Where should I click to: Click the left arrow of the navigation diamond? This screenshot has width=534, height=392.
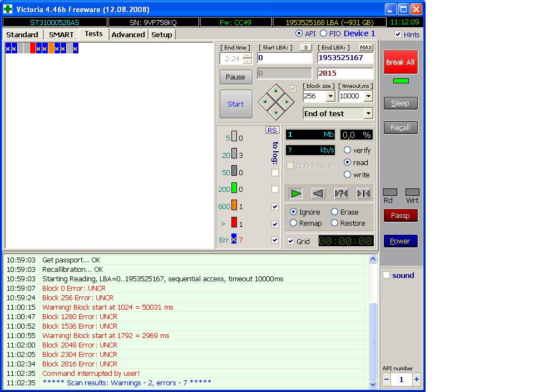(x=265, y=101)
